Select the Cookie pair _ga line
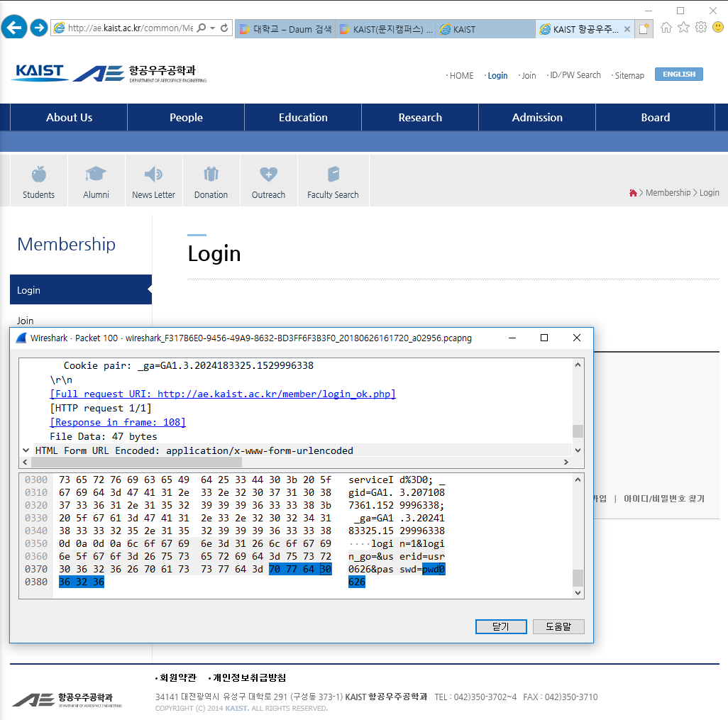This screenshot has height=720, width=728. (189, 366)
